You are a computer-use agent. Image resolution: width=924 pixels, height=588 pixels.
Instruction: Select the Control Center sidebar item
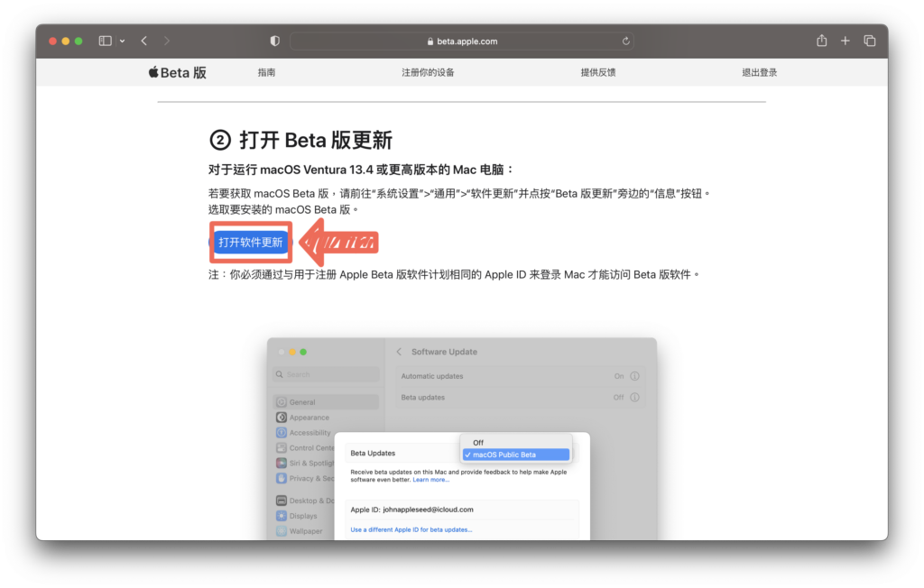tap(305, 448)
